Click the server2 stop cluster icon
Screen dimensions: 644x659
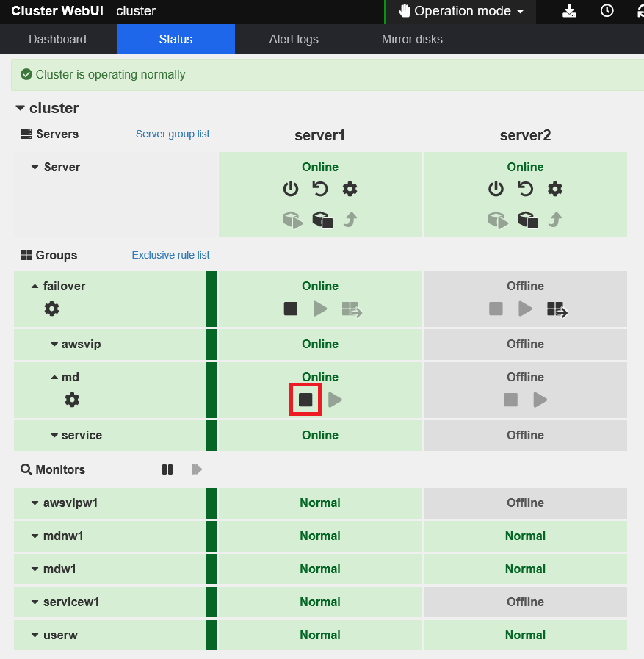click(527, 220)
